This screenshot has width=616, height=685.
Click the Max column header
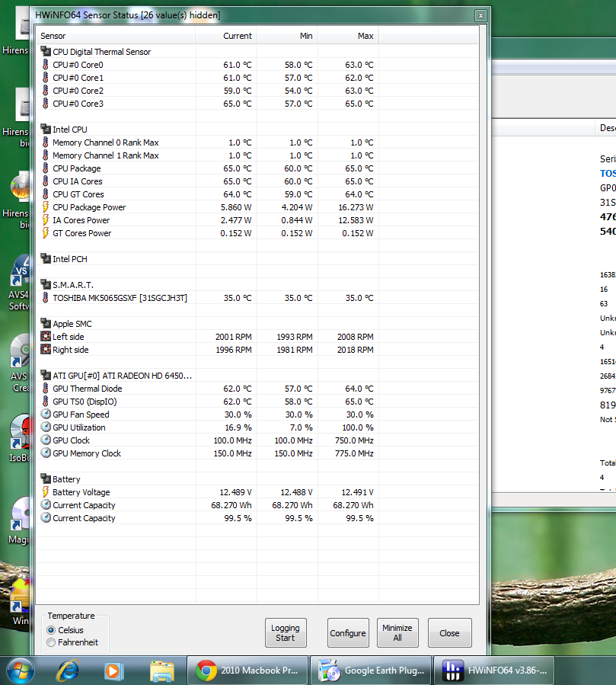(x=348, y=36)
